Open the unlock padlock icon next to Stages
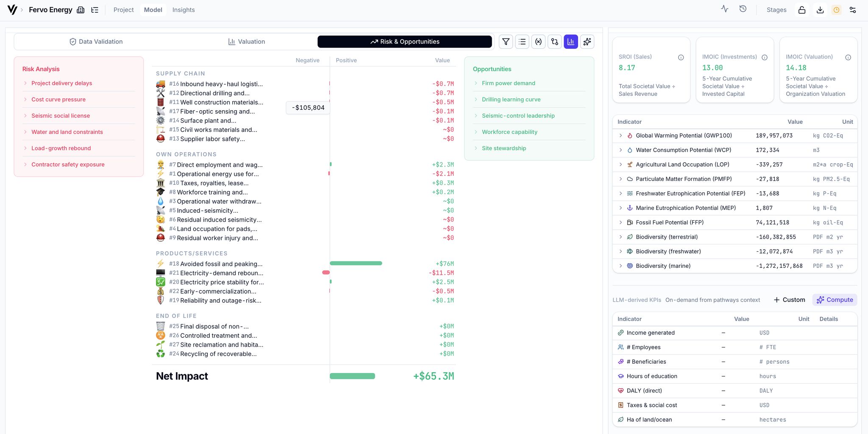Screen dimensions: 868x434 coord(801,9)
